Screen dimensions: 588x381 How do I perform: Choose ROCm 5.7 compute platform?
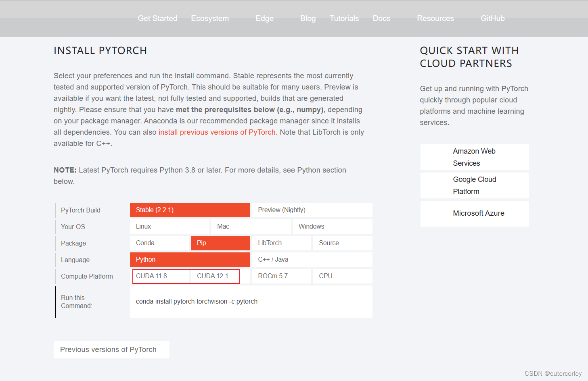[282, 276]
